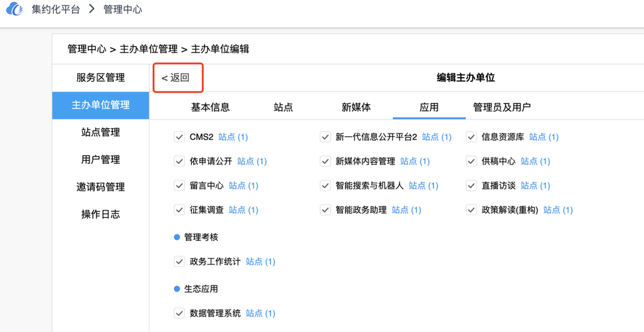This screenshot has height=332, width=644.
Task: Open 站点 (1) link next to 新一代信息公开平台2
Action: (x=437, y=137)
